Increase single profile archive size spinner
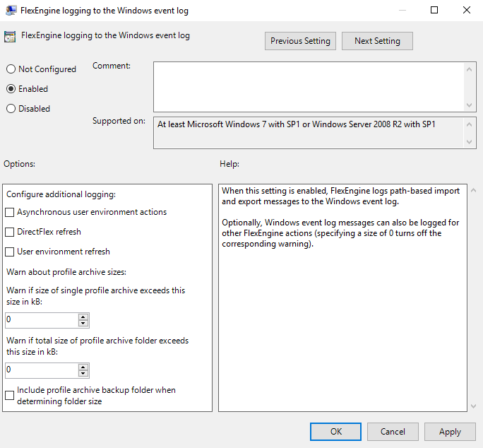483x448 pixels. (83, 317)
